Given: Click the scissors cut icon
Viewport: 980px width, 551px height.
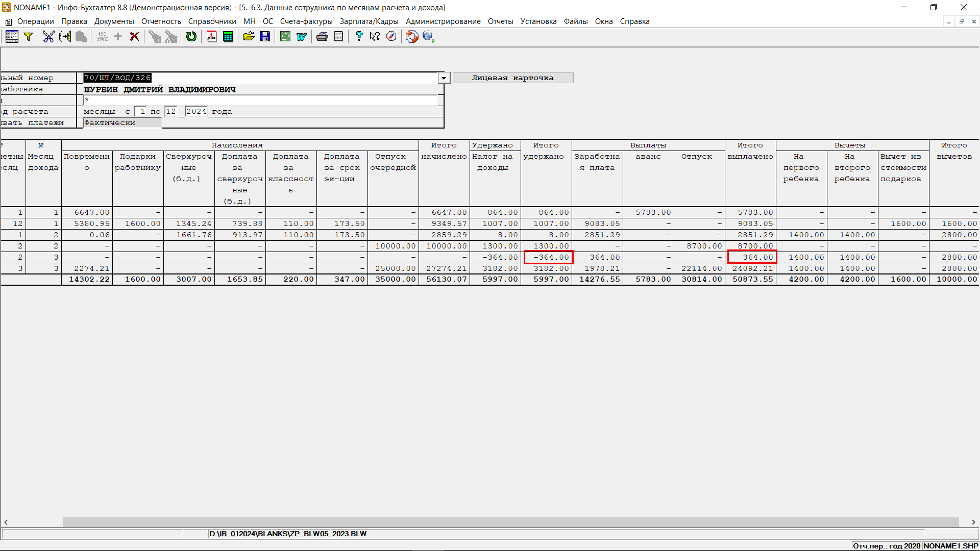Looking at the screenshot, I should tap(48, 37).
